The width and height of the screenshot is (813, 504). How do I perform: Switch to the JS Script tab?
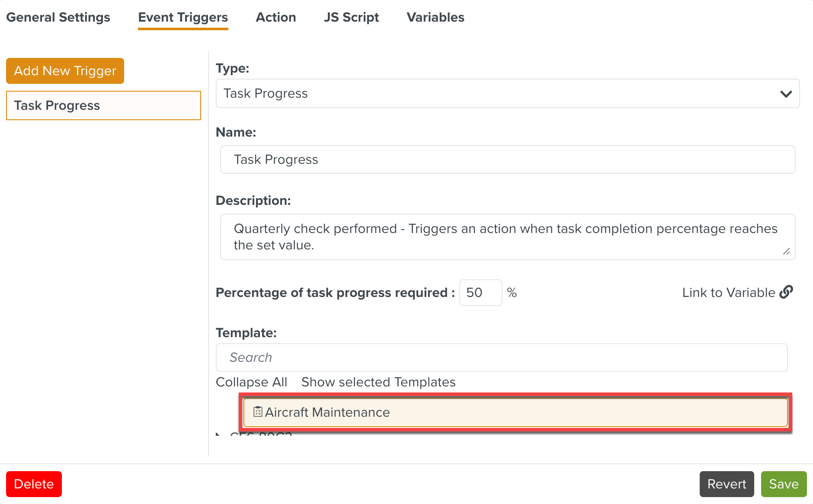point(352,17)
